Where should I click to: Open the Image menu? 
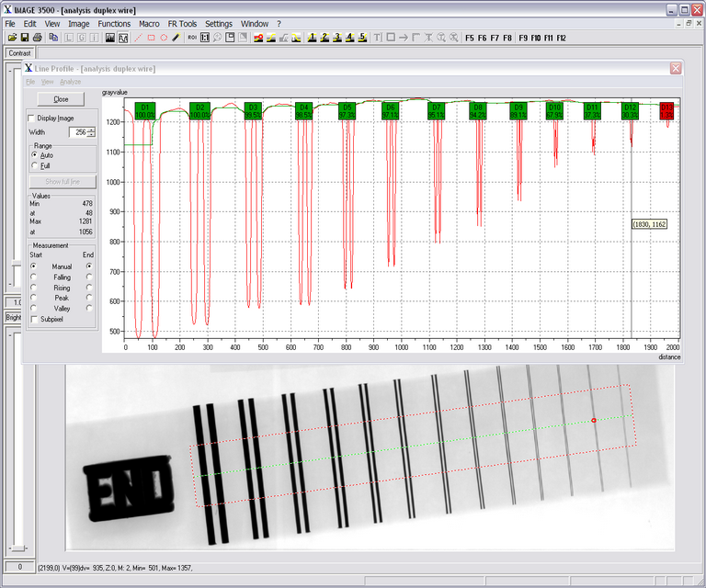click(x=79, y=24)
